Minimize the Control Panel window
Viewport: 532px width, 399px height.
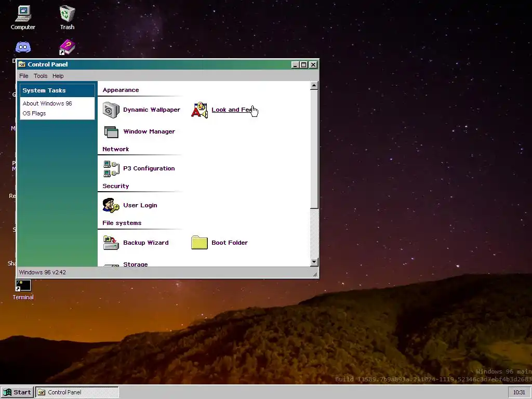click(295, 64)
